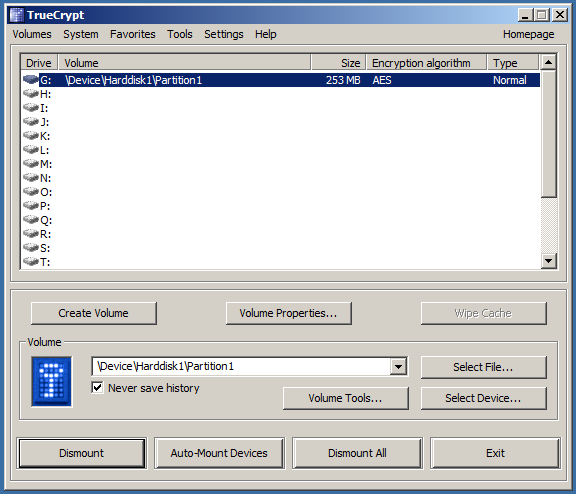
Task: Click the AES encryption cell
Action: tap(382, 80)
